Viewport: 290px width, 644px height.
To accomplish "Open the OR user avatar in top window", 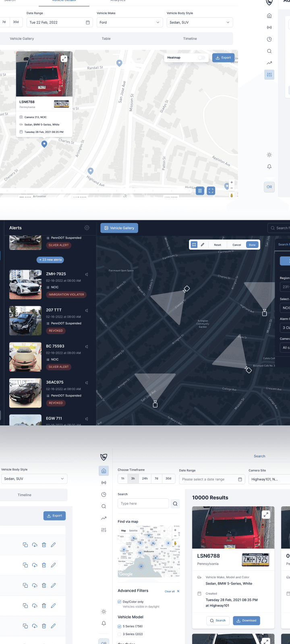I will 269,187.
